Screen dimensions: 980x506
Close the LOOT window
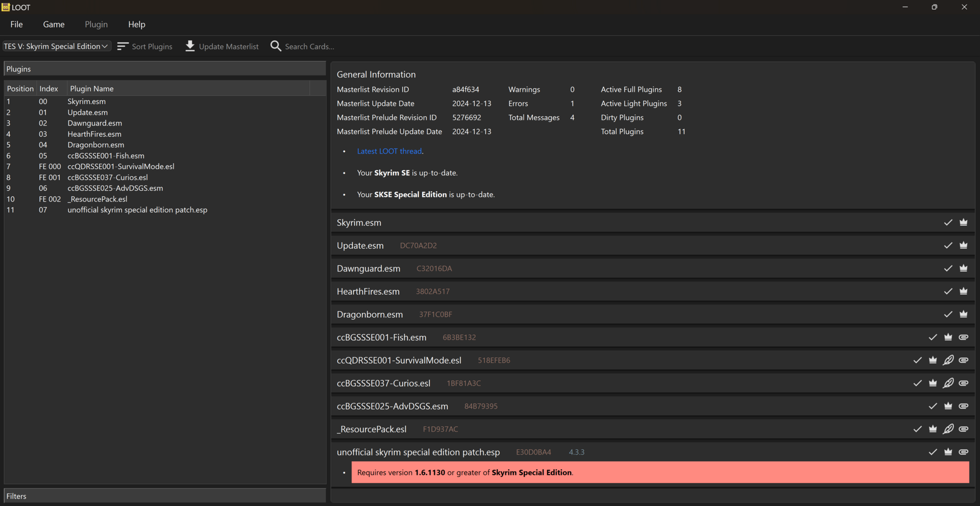(964, 7)
